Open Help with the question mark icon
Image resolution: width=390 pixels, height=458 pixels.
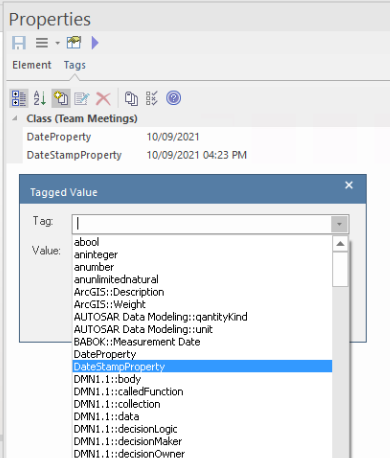pos(173,98)
